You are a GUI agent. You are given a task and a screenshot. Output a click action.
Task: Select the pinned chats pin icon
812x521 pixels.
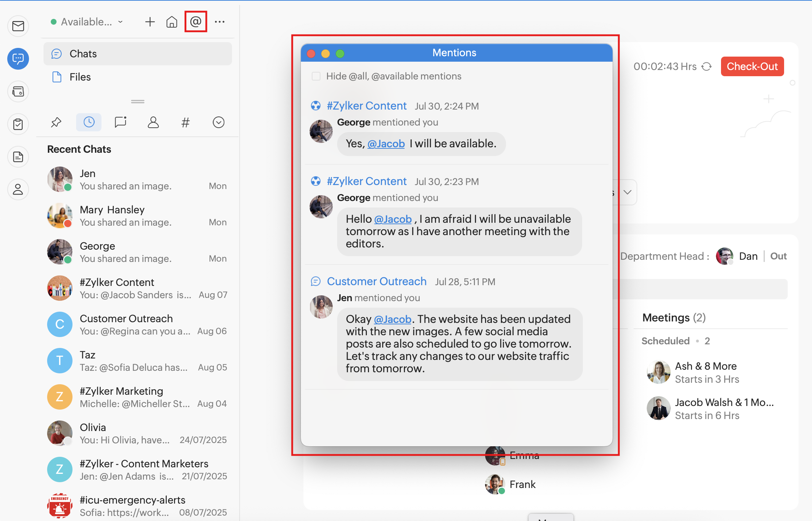[x=56, y=122]
